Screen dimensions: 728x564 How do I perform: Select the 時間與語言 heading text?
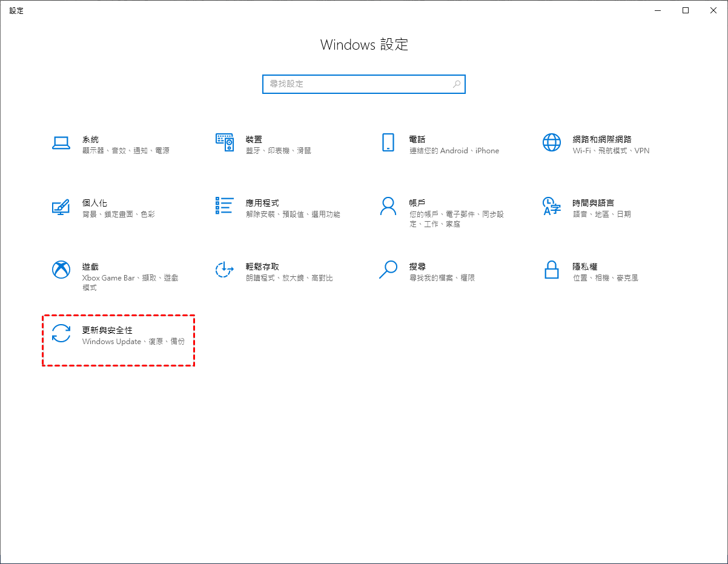click(x=594, y=203)
